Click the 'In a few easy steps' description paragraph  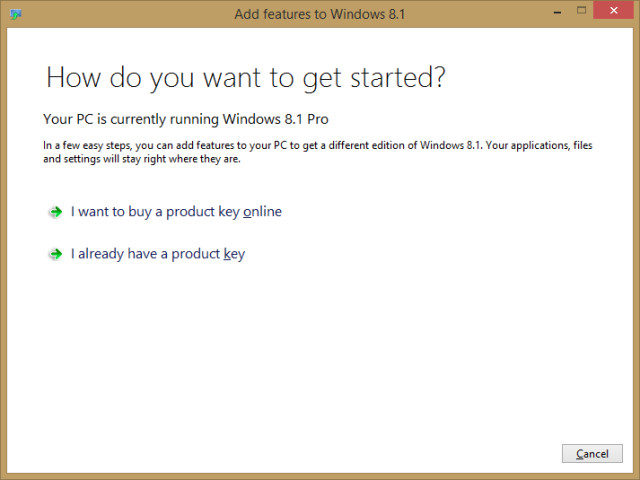click(x=318, y=152)
